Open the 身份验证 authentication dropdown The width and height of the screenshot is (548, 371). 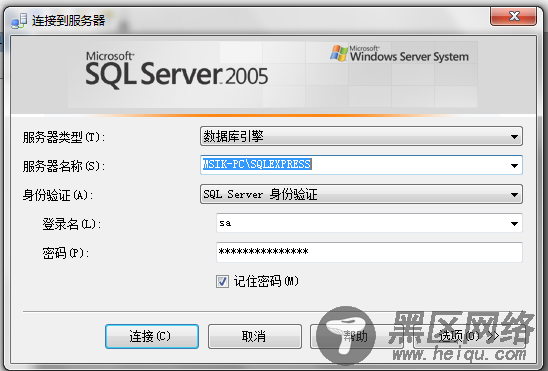point(361,194)
